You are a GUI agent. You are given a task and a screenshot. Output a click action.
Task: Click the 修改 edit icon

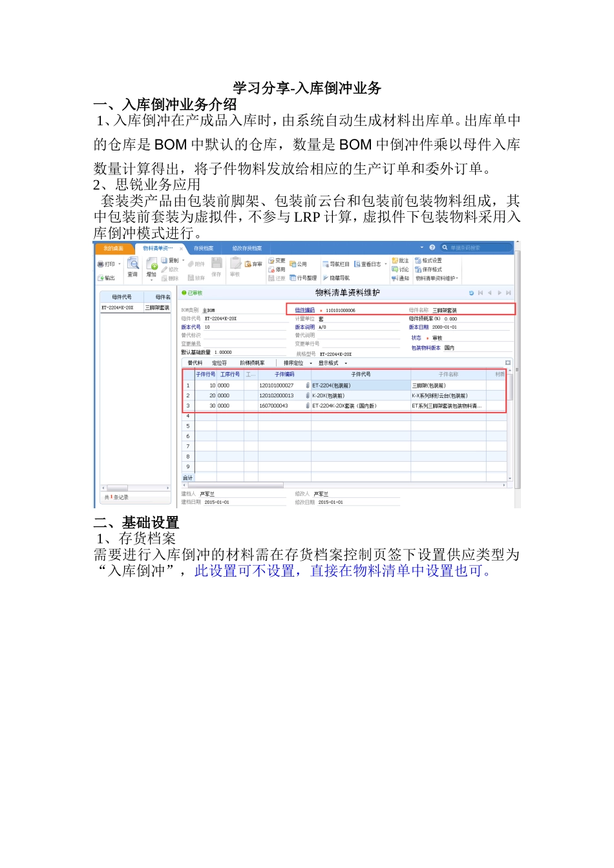164,269
